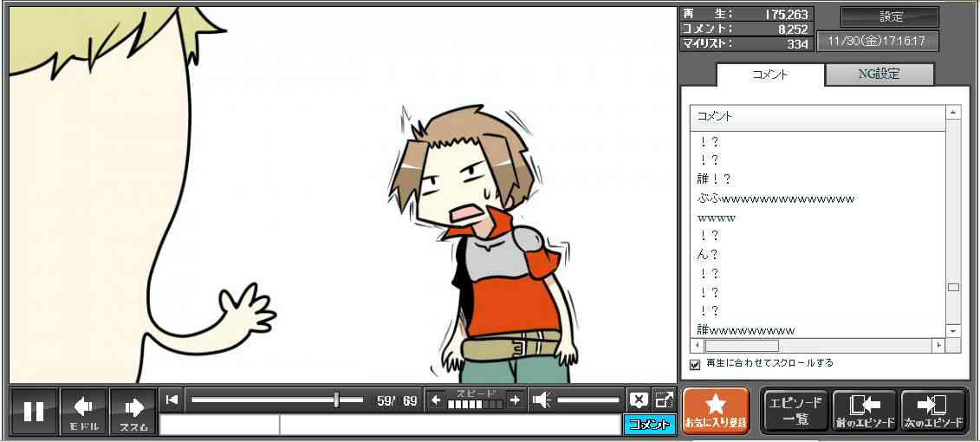Increase playback speed with right arrow
The width and height of the screenshot is (980, 442).
pyautogui.click(x=515, y=400)
